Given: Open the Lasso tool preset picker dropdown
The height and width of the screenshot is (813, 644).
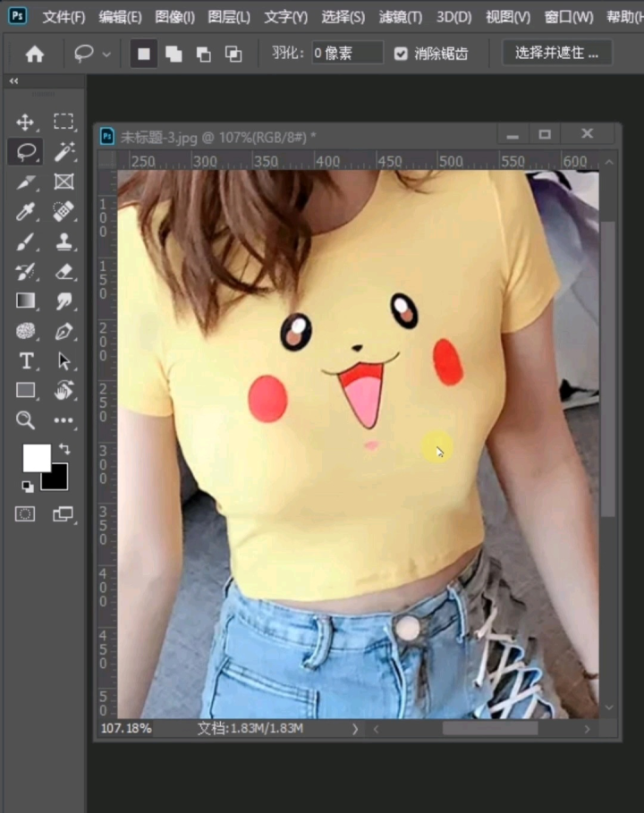Looking at the screenshot, I should click(106, 54).
